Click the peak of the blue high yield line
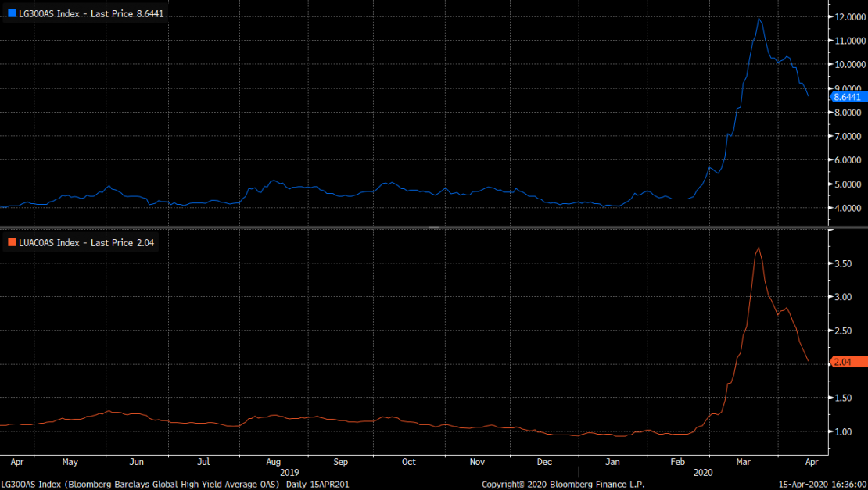 759,19
